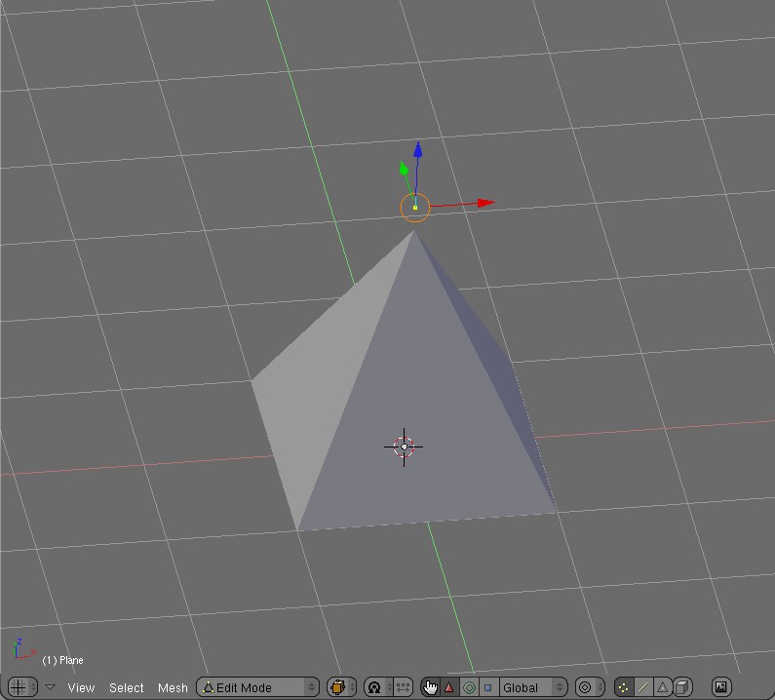Open the Global orientation dropdown

pyautogui.click(x=532, y=687)
